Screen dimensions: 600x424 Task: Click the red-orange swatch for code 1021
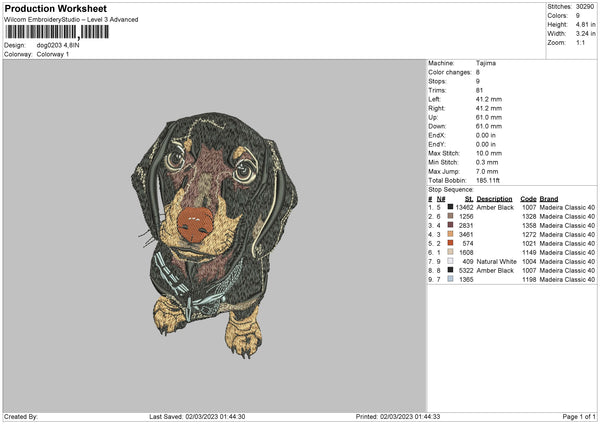[450, 243]
